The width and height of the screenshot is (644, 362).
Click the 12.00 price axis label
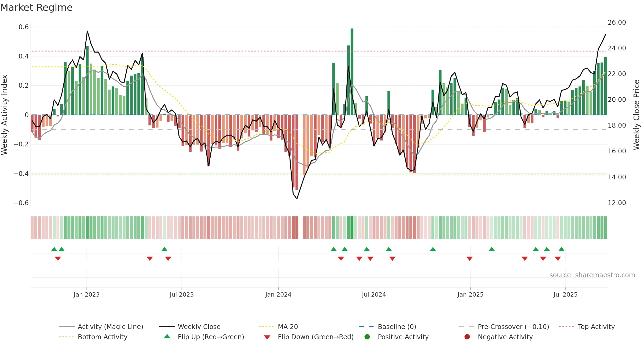pyautogui.click(x=617, y=203)
